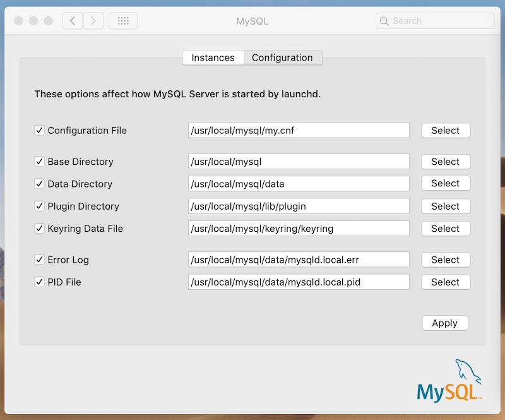Toggle the PID File checkbox

pos(39,282)
